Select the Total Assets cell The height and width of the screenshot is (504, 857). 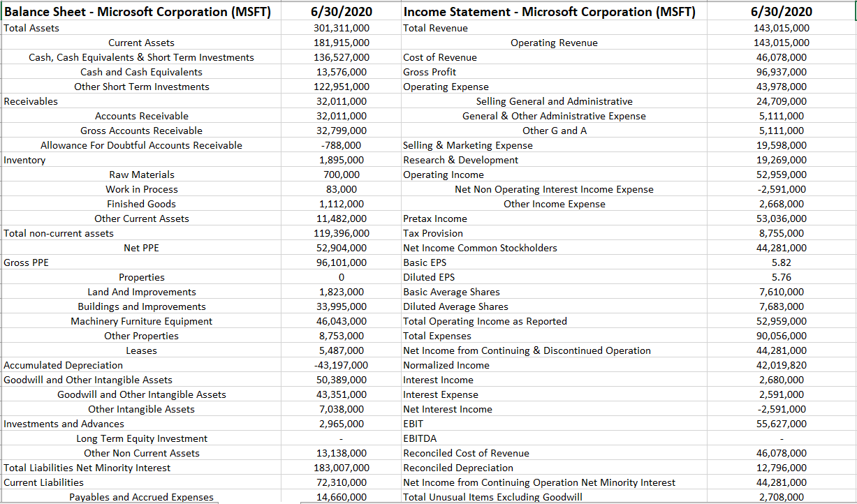[x=30, y=28]
